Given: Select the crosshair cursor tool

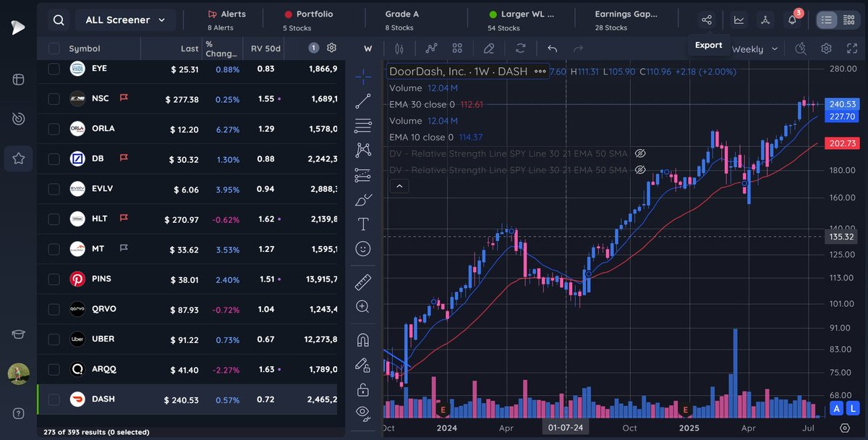Looking at the screenshot, I should pyautogui.click(x=363, y=75).
